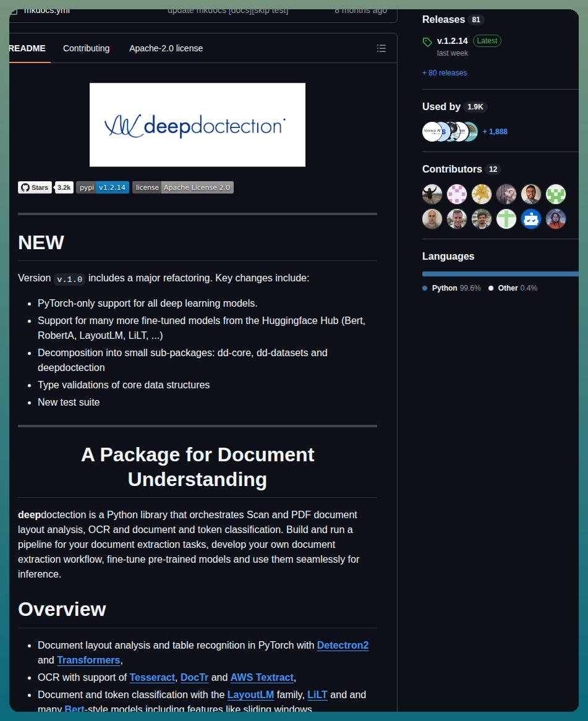Click the 3.2k star count badge
The width and height of the screenshot is (588, 721).
click(64, 187)
